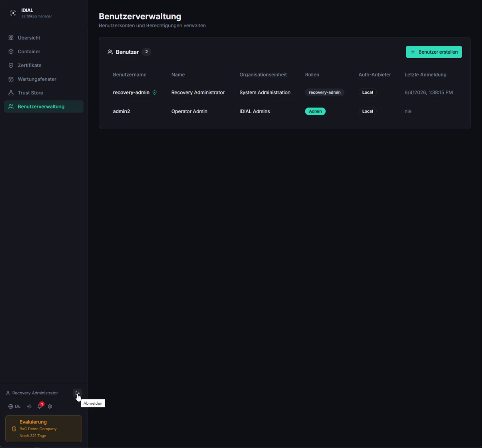Open the DE language selector

[15, 406]
